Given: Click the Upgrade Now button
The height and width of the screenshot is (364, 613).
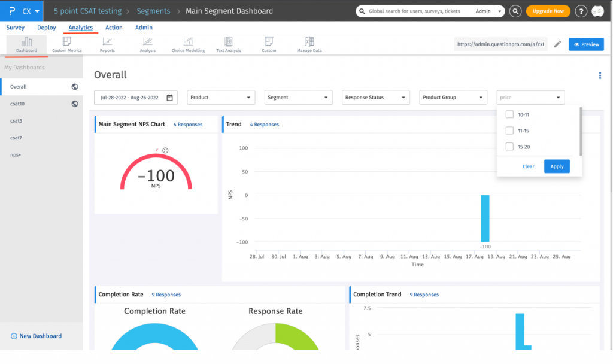Looking at the screenshot, I should [x=548, y=11].
